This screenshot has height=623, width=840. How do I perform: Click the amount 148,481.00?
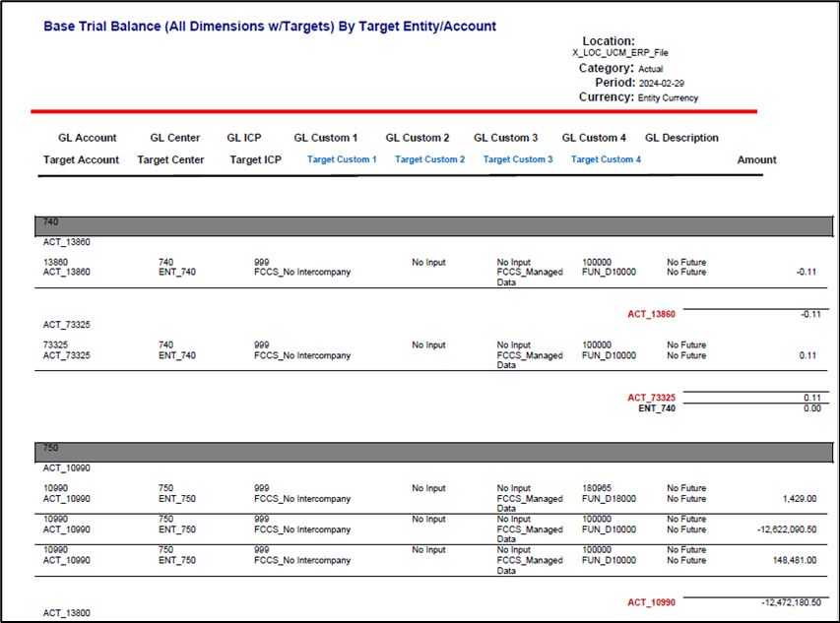(x=795, y=560)
